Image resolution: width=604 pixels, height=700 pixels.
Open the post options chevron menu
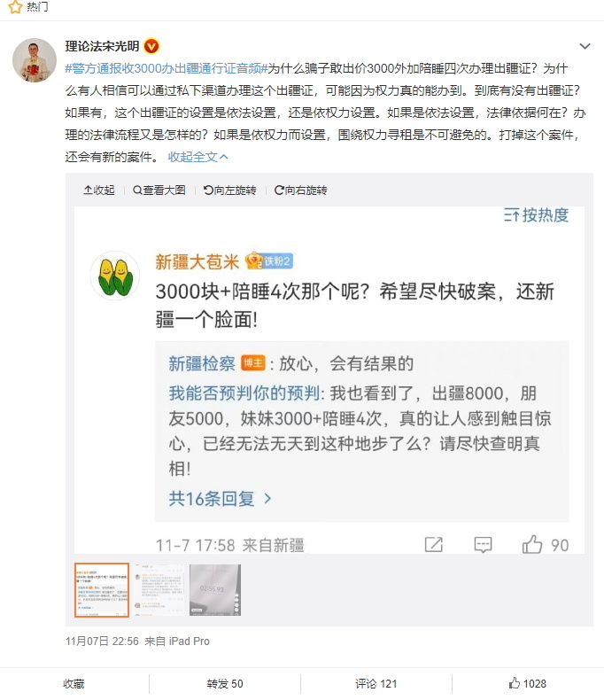(x=585, y=46)
